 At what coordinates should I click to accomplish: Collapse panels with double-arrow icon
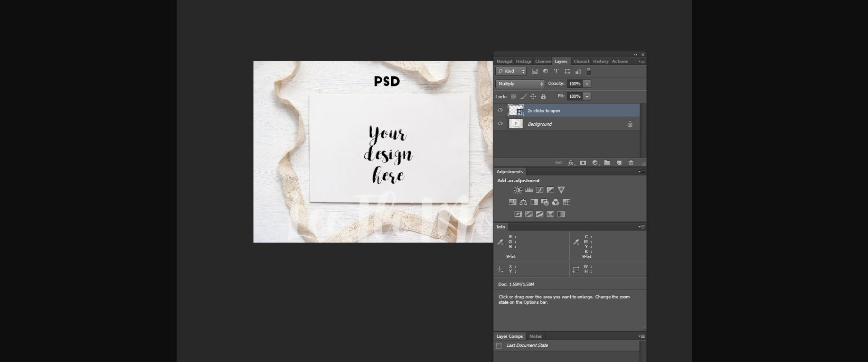pyautogui.click(x=635, y=55)
